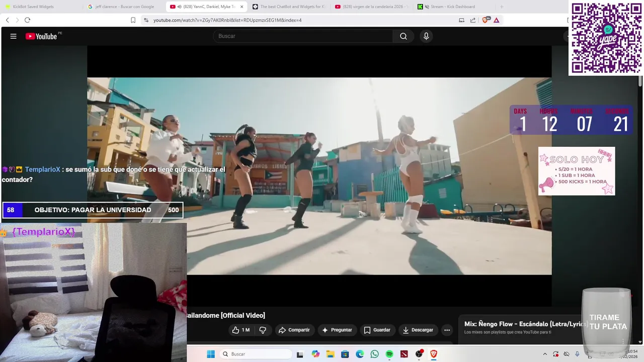Switch to best ChatBot and Widgets tab
The image size is (644, 362).
click(x=289, y=7)
